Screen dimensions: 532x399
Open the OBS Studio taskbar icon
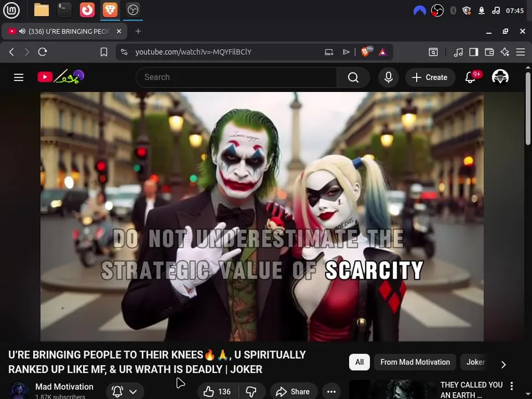133,10
